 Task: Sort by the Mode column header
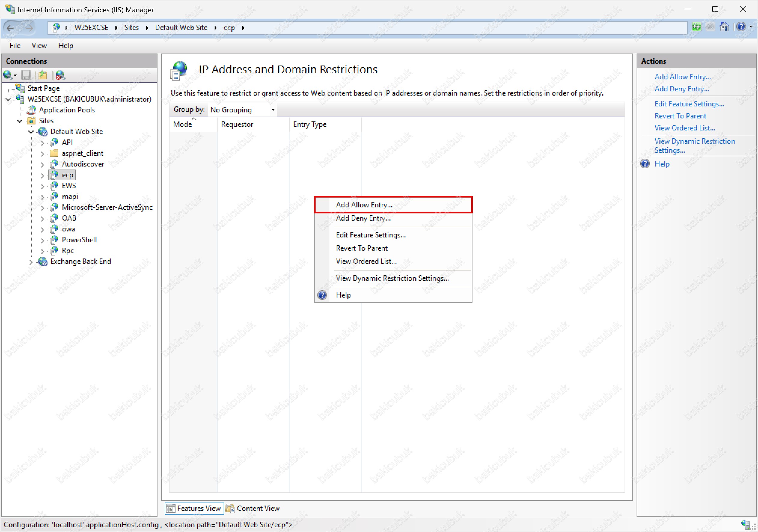pos(193,124)
